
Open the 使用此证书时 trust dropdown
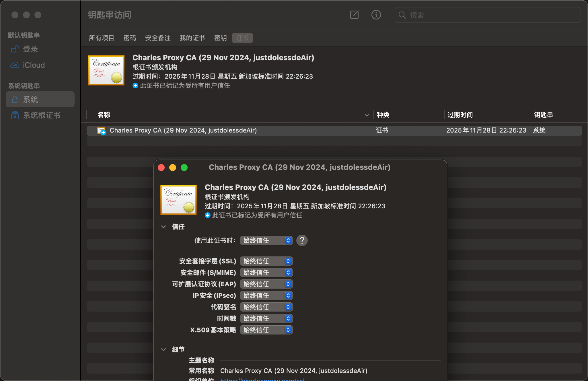click(x=266, y=240)
